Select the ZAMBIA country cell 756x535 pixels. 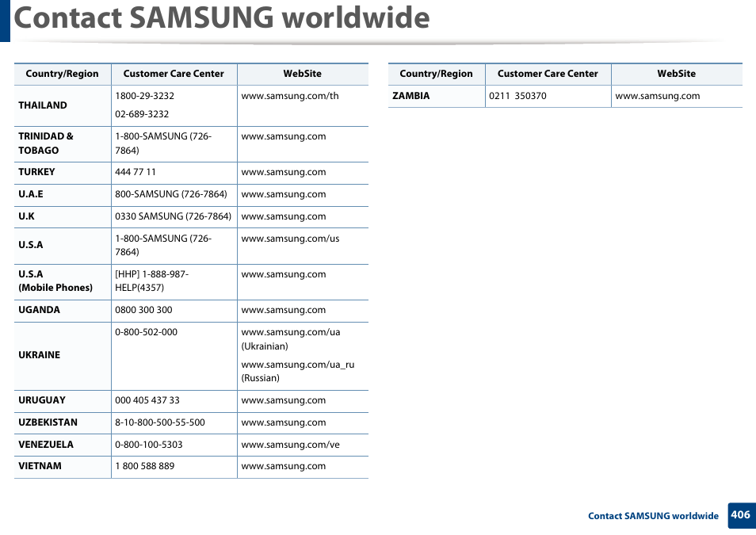[437, 96]
